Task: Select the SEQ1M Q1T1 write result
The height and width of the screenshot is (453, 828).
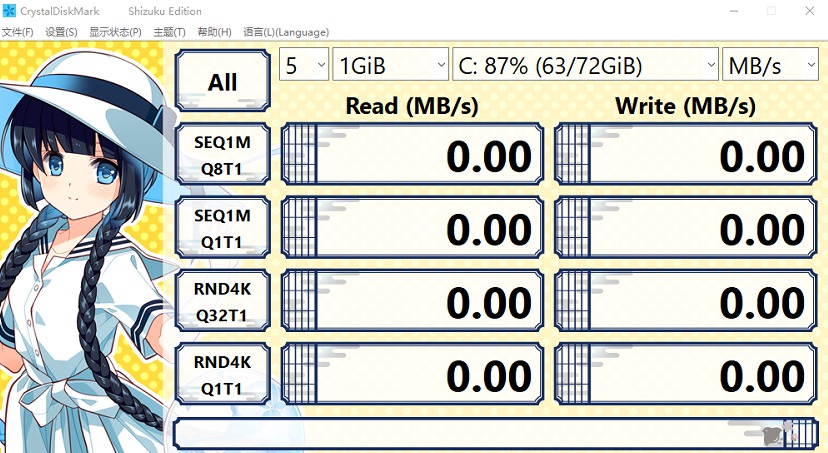Action: tap(685, 228)
